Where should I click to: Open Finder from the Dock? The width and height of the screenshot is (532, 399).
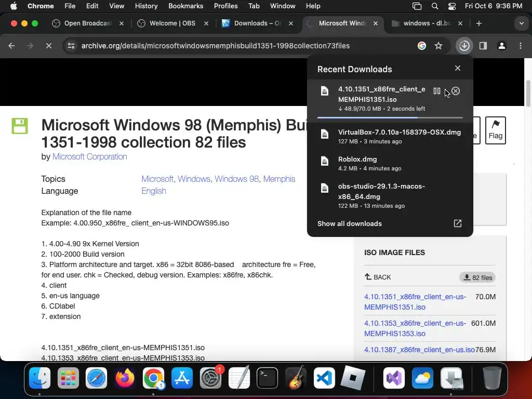(39, 378)
